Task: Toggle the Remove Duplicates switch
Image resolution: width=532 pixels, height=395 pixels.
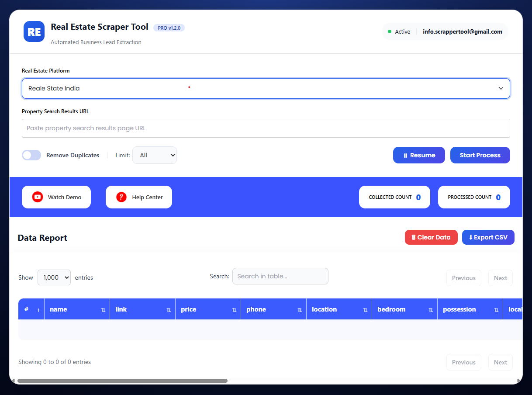Action: pyautogui.click(x=31, y=155)
